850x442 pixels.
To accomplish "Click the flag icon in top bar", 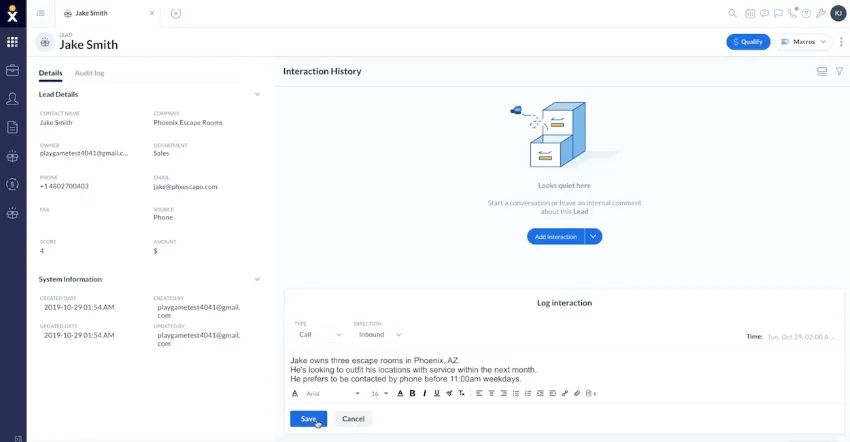I will tap(778, 13).
